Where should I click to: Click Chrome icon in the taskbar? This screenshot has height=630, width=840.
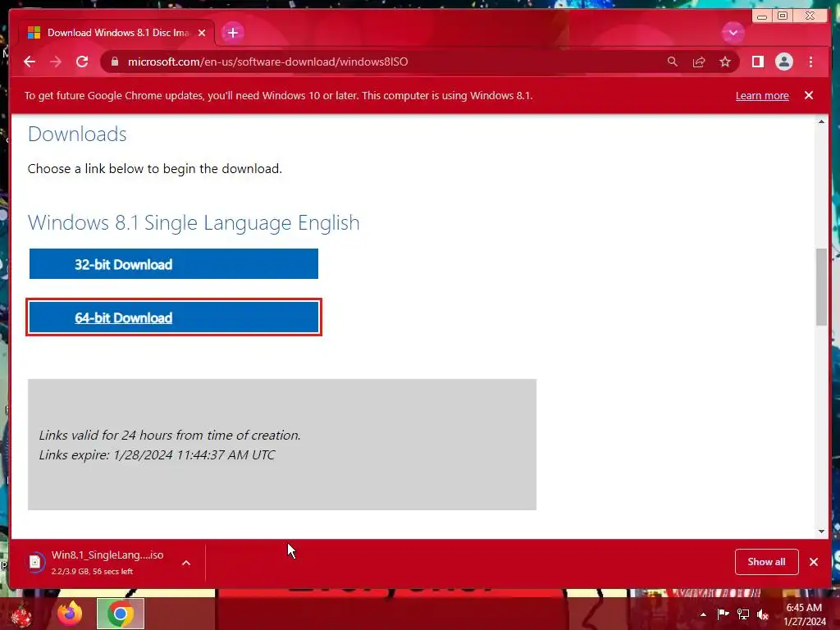pos(121,614)
